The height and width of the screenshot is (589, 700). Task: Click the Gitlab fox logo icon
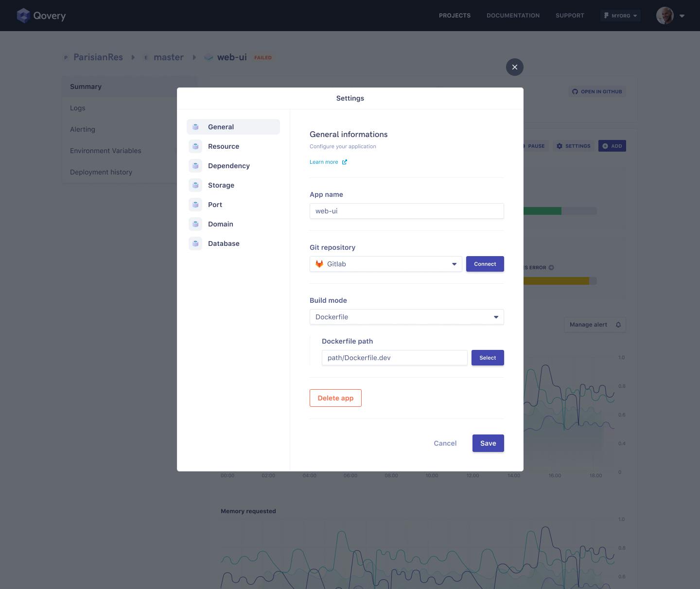319,264
